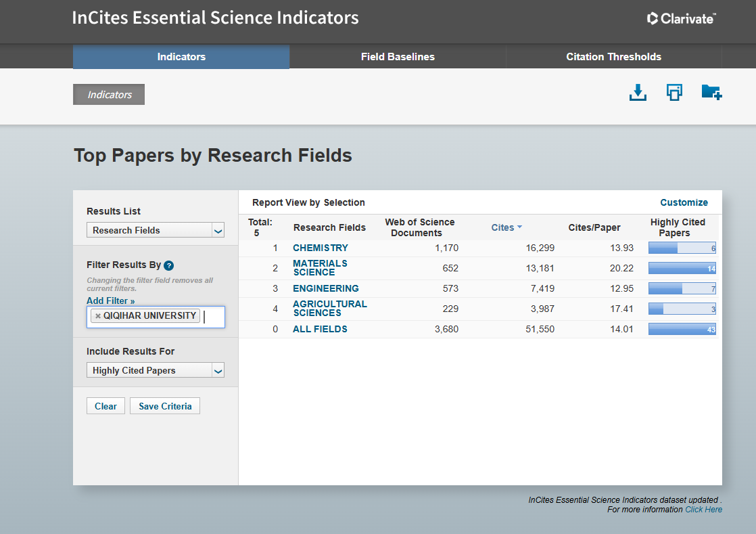
Task: Open the Customize link
Action: pos(684,202)
